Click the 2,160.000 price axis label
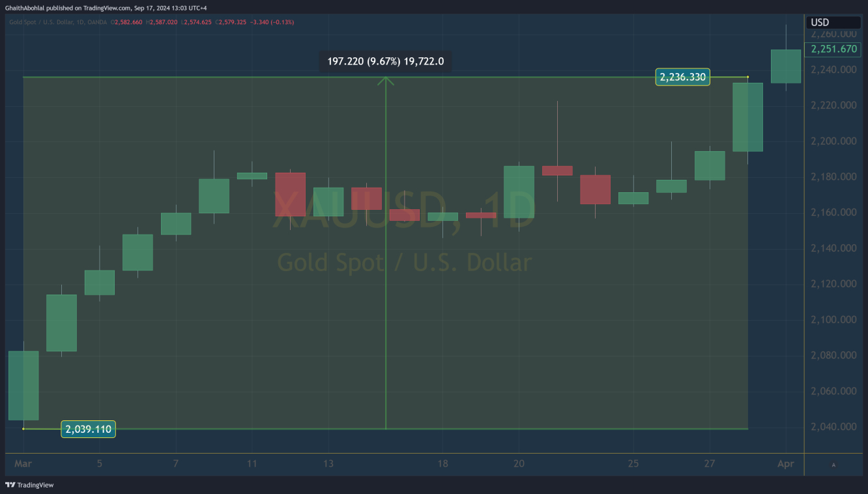Image resolution: width=868 pixels, height=494 pixels. click(833, 212)
